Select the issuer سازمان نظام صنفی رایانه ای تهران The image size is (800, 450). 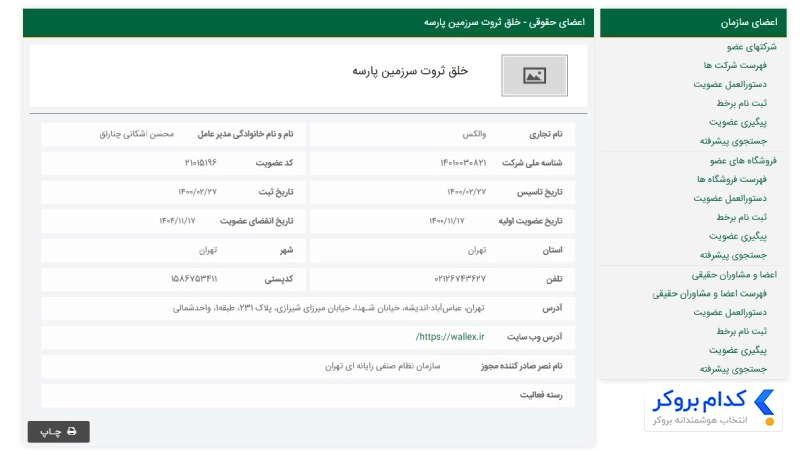coord(383,366)
